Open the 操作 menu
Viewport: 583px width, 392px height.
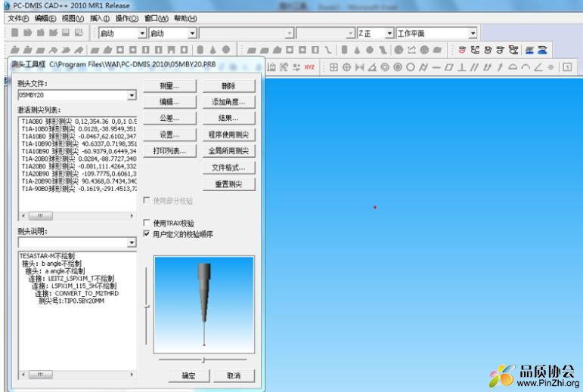127,18
